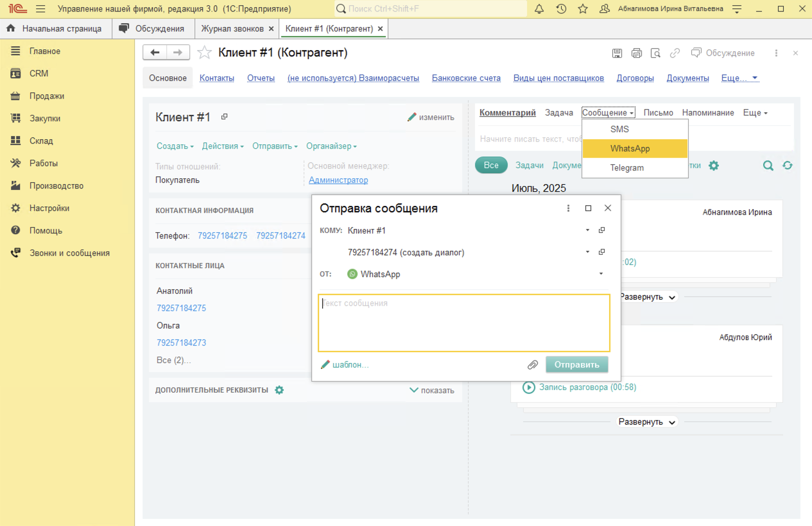Switch to the "Журнал звонков" tab

click(x=232, y=29)
